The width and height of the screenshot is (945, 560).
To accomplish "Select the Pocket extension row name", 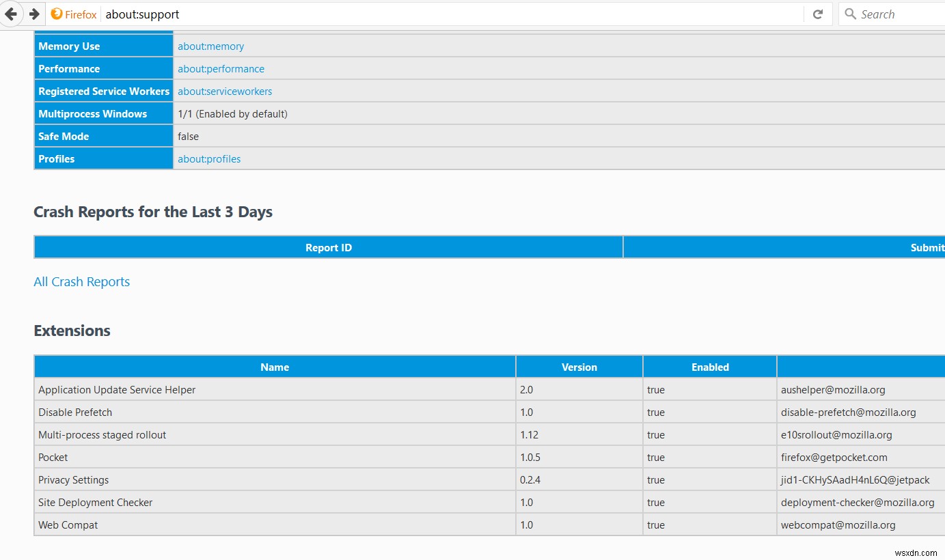I will point(53,458).
